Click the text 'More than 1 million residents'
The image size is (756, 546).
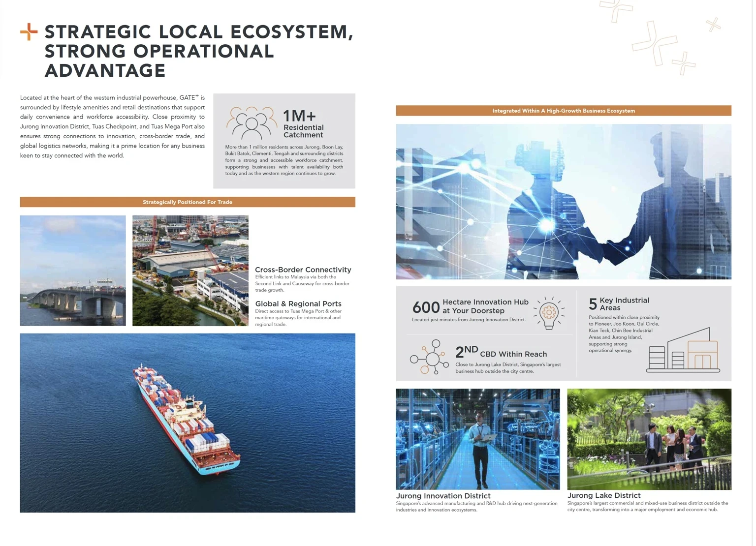[x=284, y=160]
